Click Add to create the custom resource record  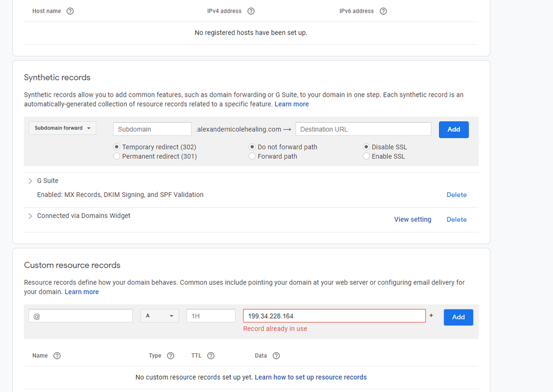pyautogui.click(x=458, y=317)
